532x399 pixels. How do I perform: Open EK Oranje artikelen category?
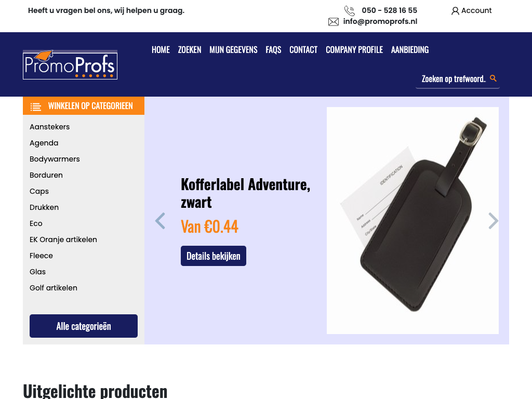coord(63,240)
